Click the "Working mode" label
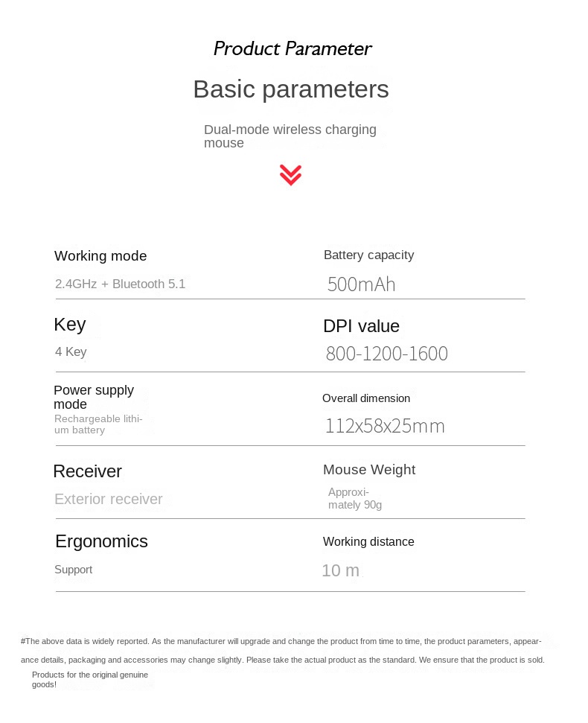Viewport: 588px width, 723px height. tap(100, 256)
